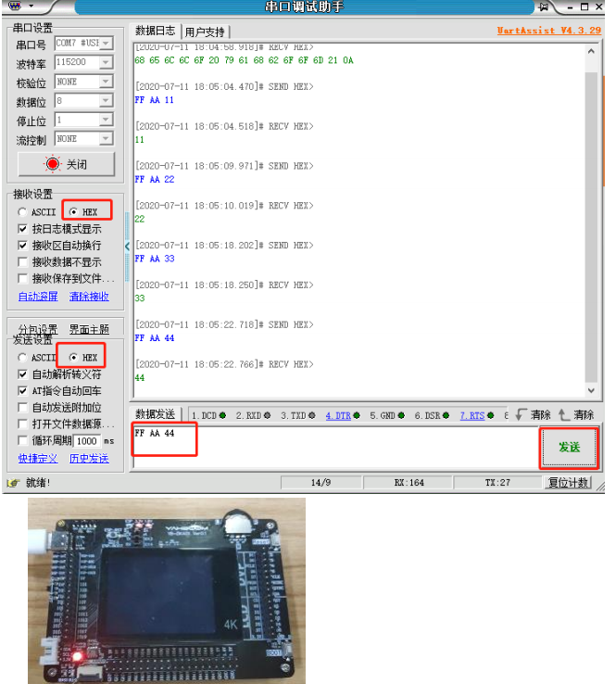
Task: Open the COM port dropdown
Action: tap(106, 44)
